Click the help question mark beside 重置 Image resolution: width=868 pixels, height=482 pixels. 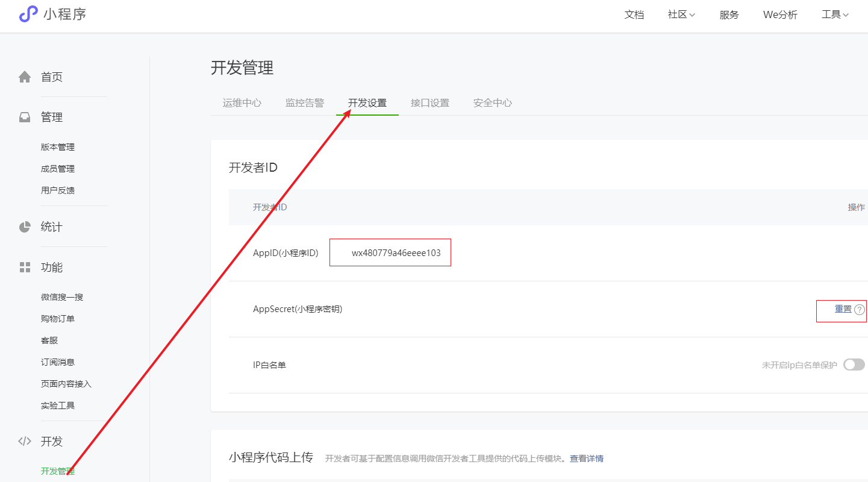pos(860,310)
